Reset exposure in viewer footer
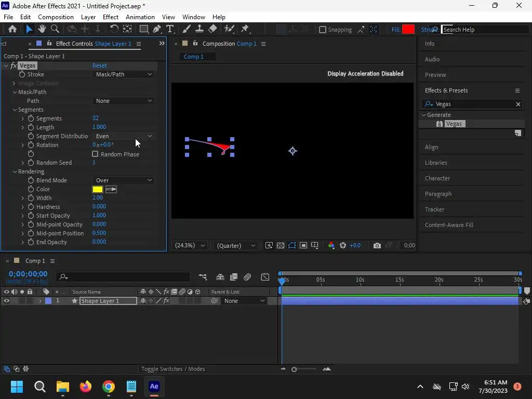The height and width of the screenshot is (399, 532). tap(343, 245)
